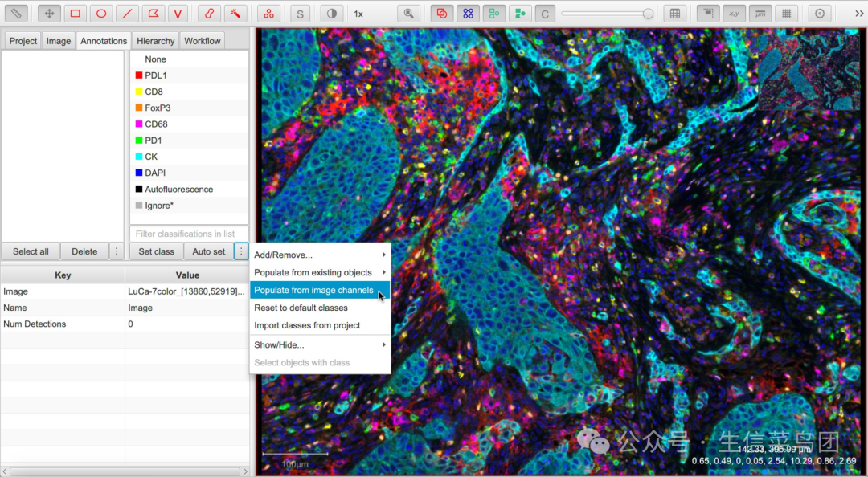Select the Ignore* classification
Viewport: 868px width, 477px height.
(189, 206)
